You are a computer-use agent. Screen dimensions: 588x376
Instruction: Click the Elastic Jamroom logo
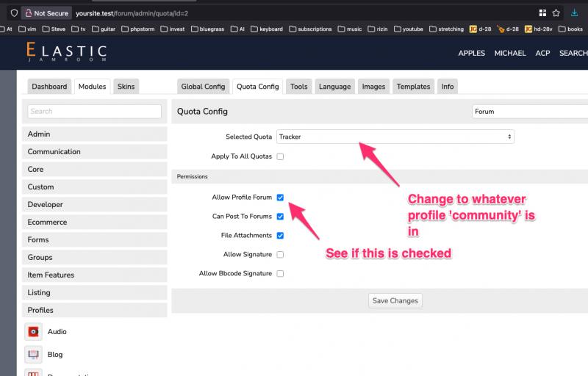(x=67, y=51)
